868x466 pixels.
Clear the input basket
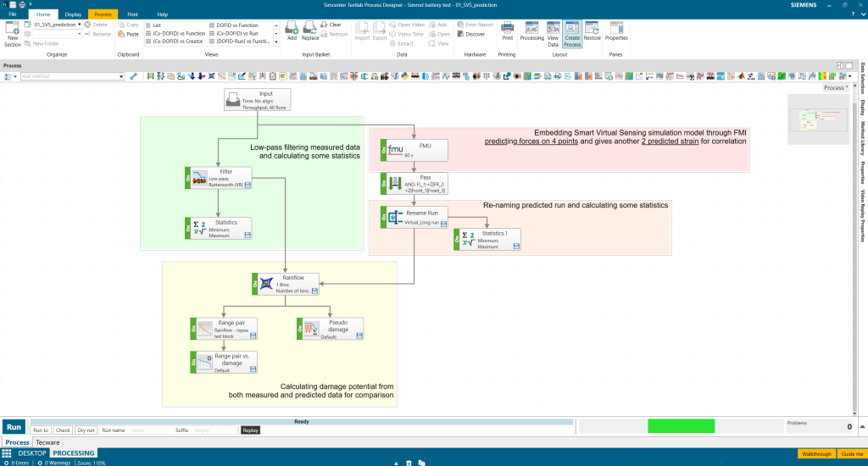point(331,25)
